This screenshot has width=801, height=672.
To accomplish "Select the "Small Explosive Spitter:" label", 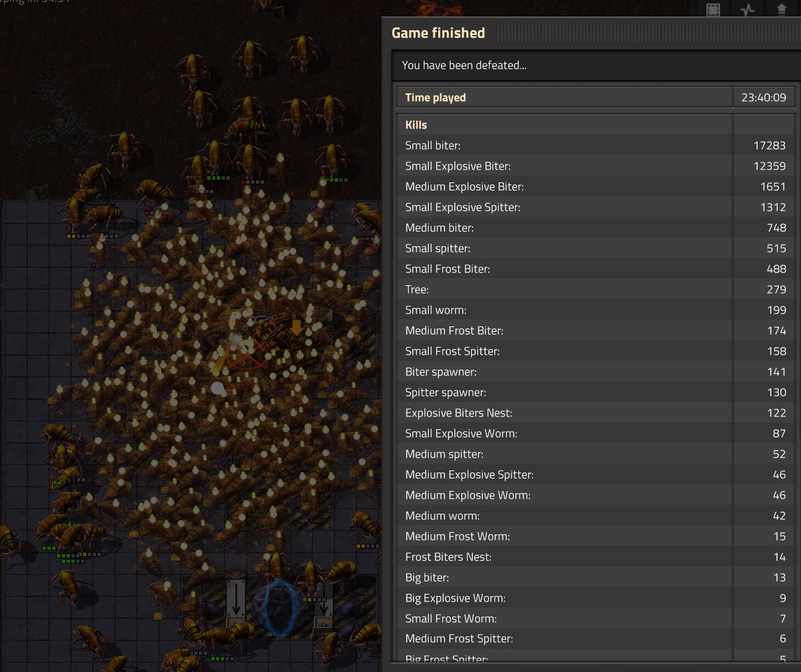I will coord(463,207).
